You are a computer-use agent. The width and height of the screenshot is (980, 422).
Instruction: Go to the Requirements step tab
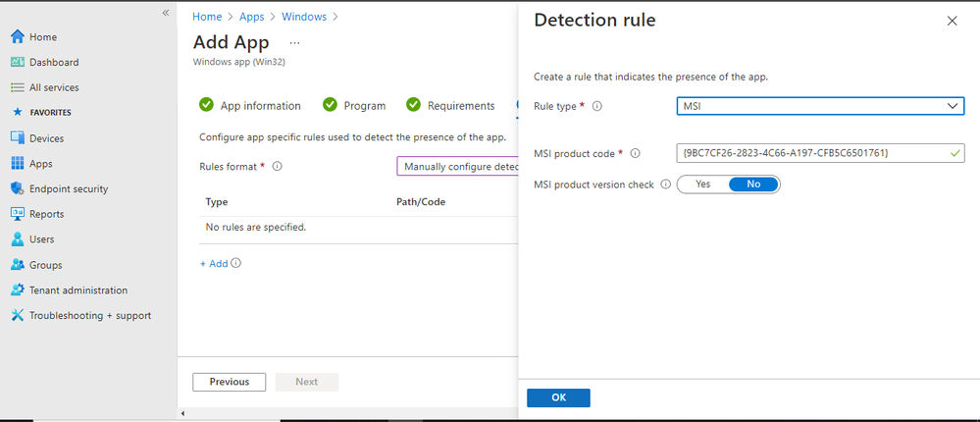450,106
